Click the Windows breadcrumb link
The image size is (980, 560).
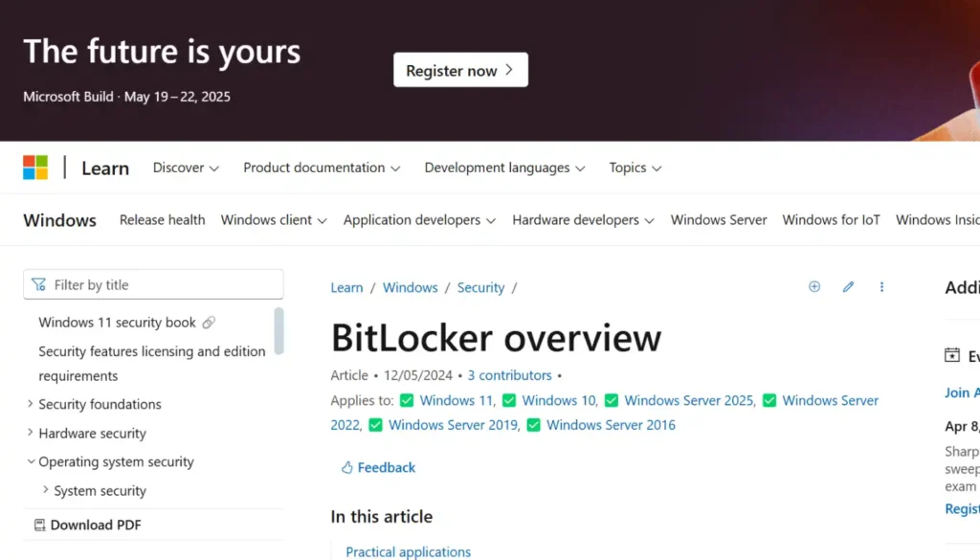[410, 287]
